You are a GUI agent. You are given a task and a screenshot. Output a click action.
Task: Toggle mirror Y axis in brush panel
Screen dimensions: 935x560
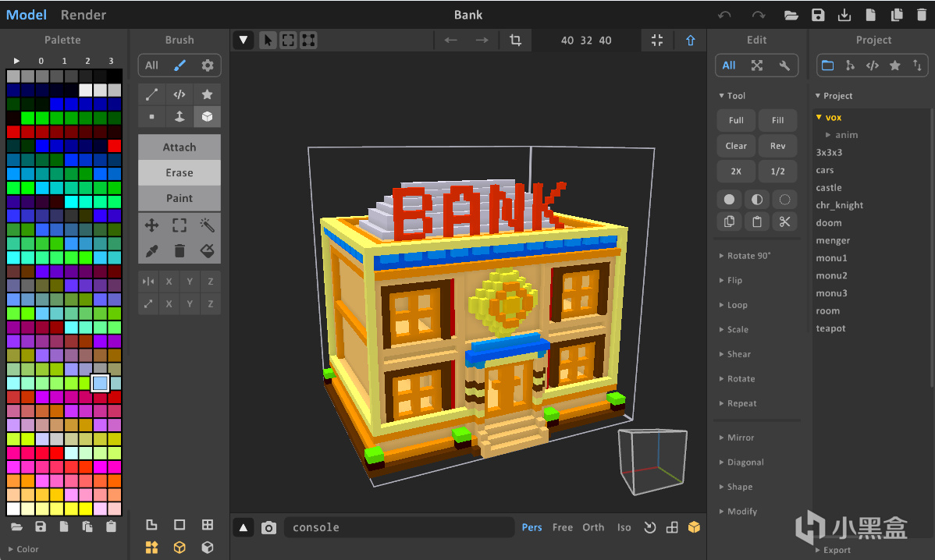click(190, 282)
